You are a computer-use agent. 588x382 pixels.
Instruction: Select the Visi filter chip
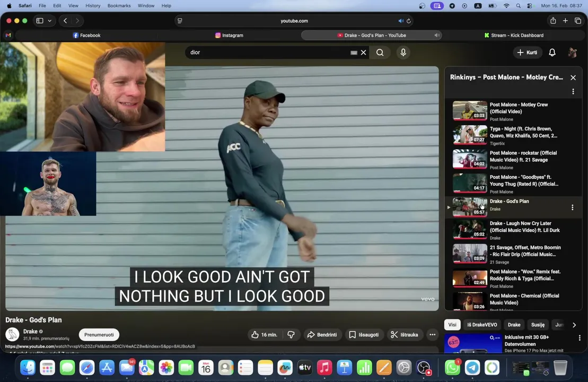[453, 325]
